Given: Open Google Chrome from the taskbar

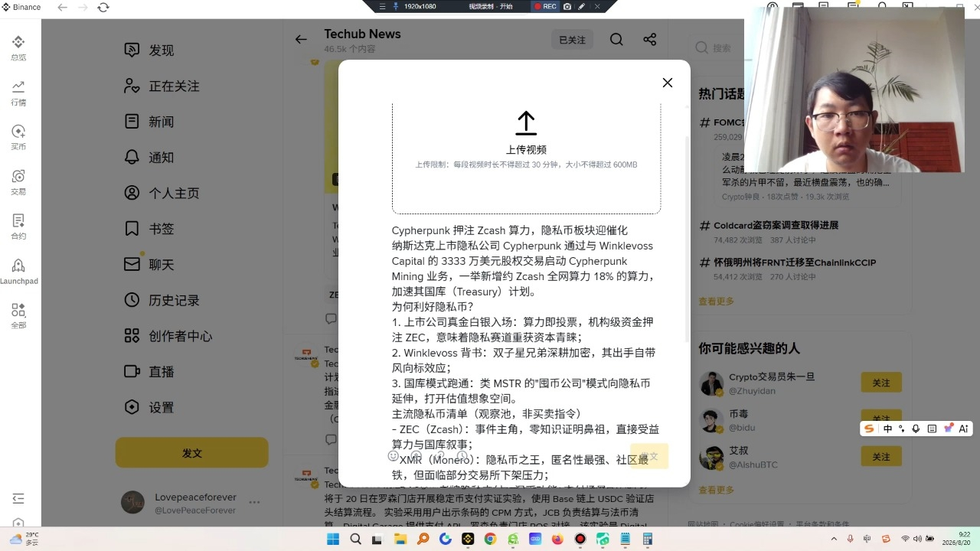Looking at the screenshot, I should pos(490,540).
